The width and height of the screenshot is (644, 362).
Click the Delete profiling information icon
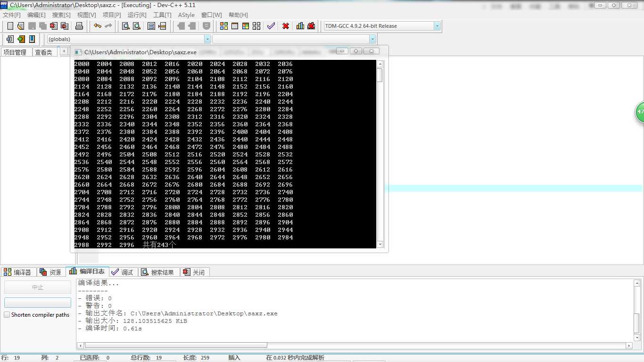pyautogui.click(x=311, y=26)
